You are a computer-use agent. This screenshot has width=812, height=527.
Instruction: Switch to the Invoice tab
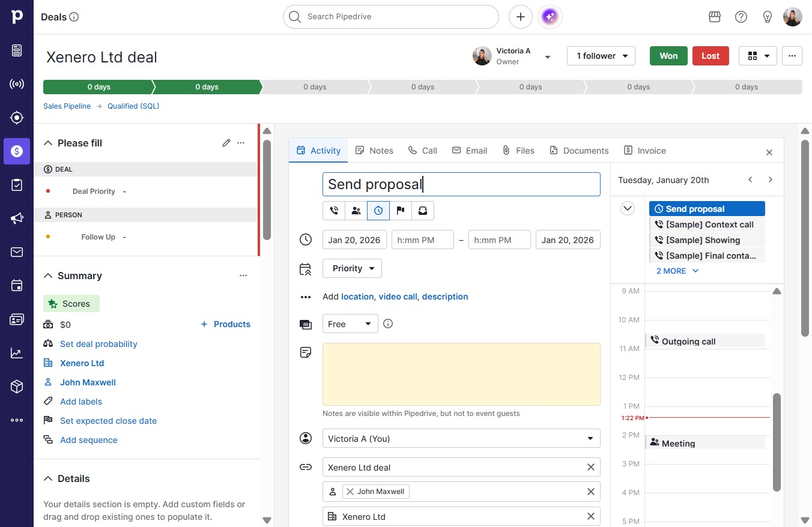[645, 151]
